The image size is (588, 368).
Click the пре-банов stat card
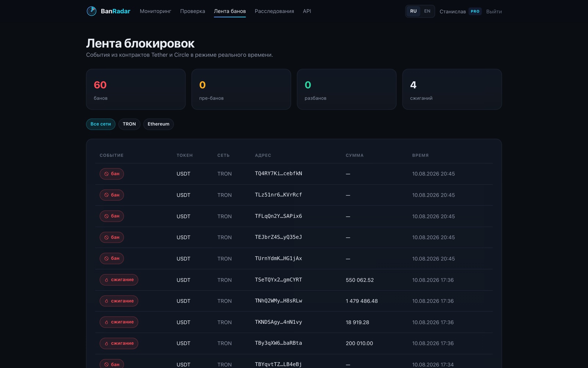coord(241,89)
